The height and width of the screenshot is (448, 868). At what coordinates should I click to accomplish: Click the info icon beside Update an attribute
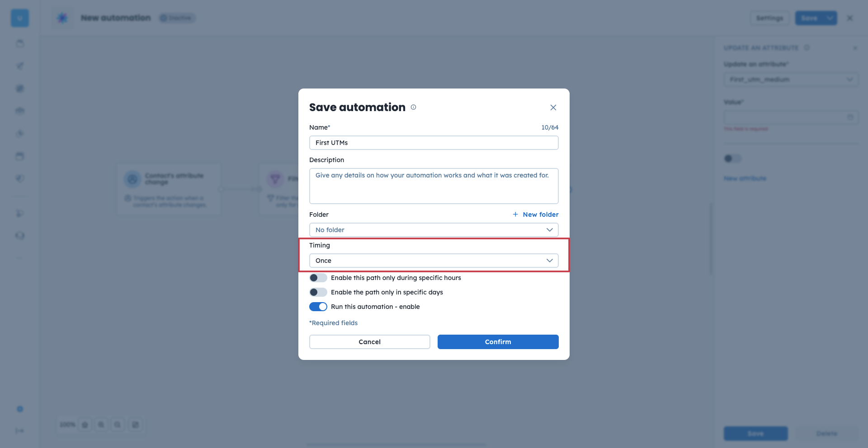(807, 48)
